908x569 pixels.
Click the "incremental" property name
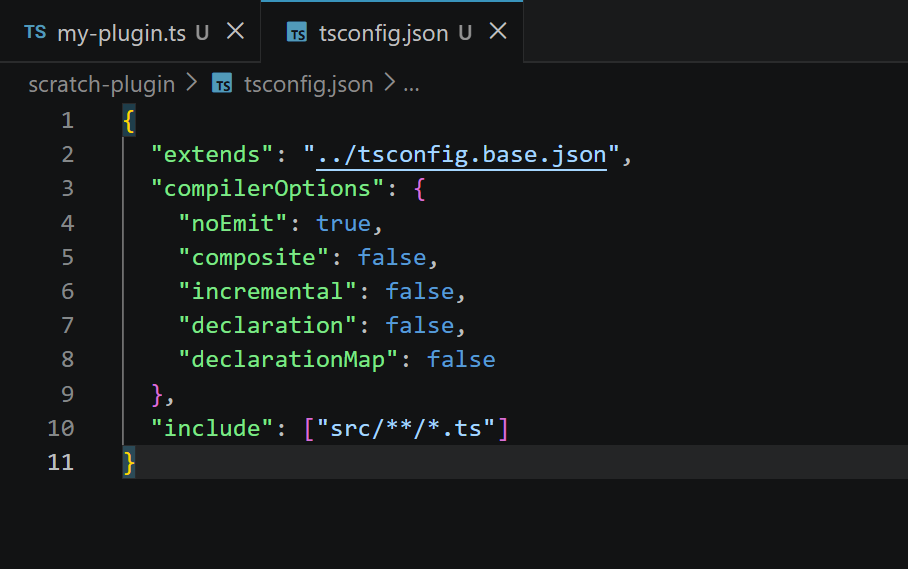coord(268,292)
